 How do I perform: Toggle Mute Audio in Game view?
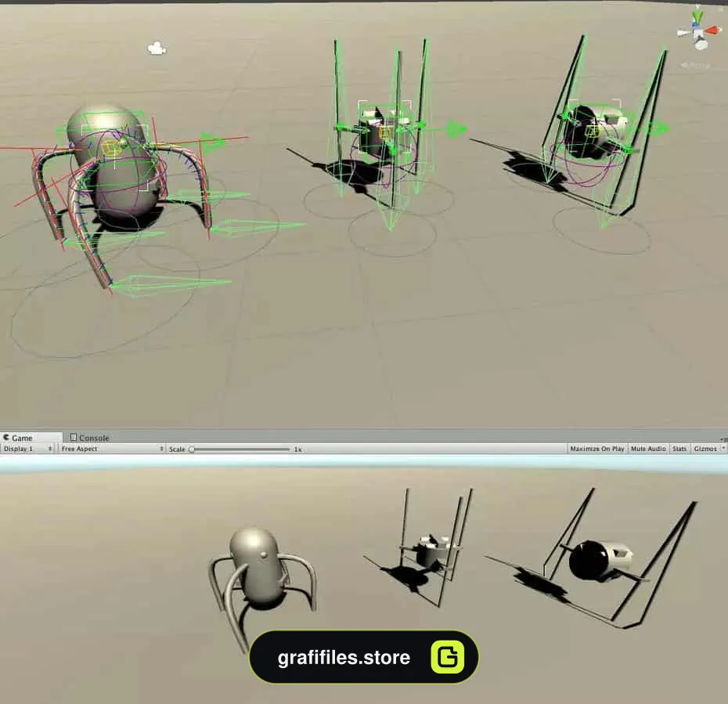648,449
